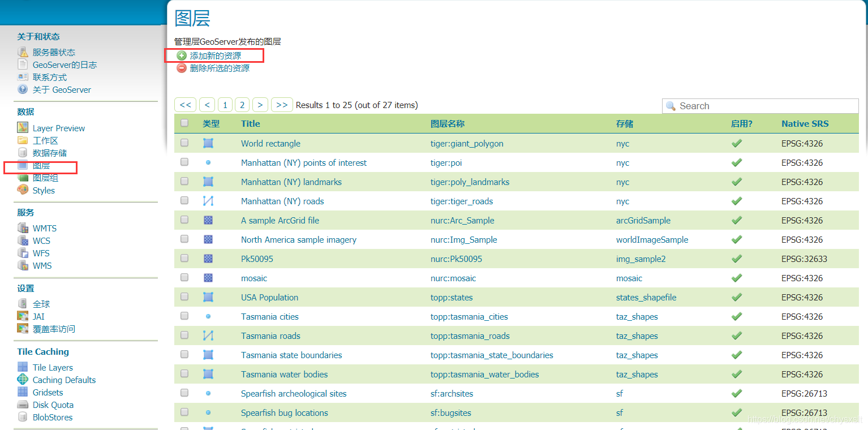
Task: Sort by 图层名称 column header
Action: click(x=448, y=123)
